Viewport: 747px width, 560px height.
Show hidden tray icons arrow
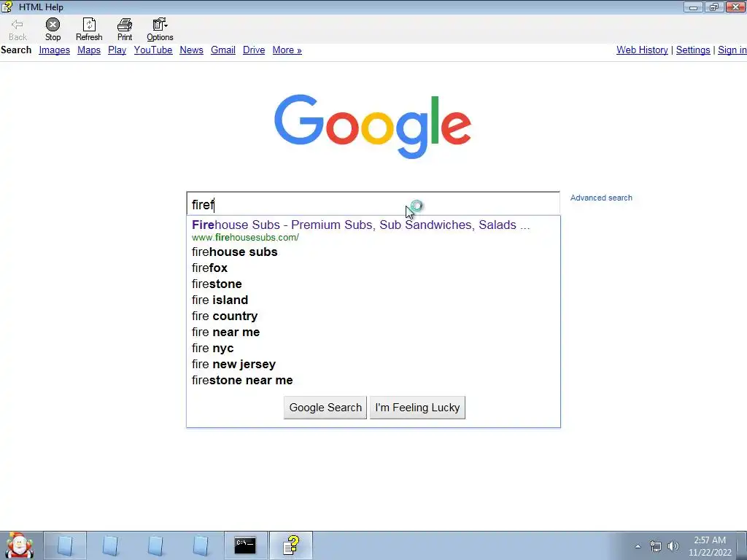[x=638, y=546]
